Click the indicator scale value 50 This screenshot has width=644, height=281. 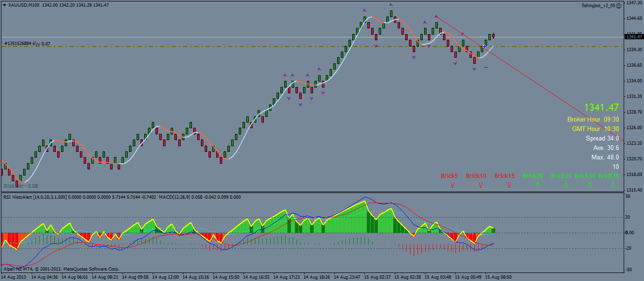coord(628,196)
